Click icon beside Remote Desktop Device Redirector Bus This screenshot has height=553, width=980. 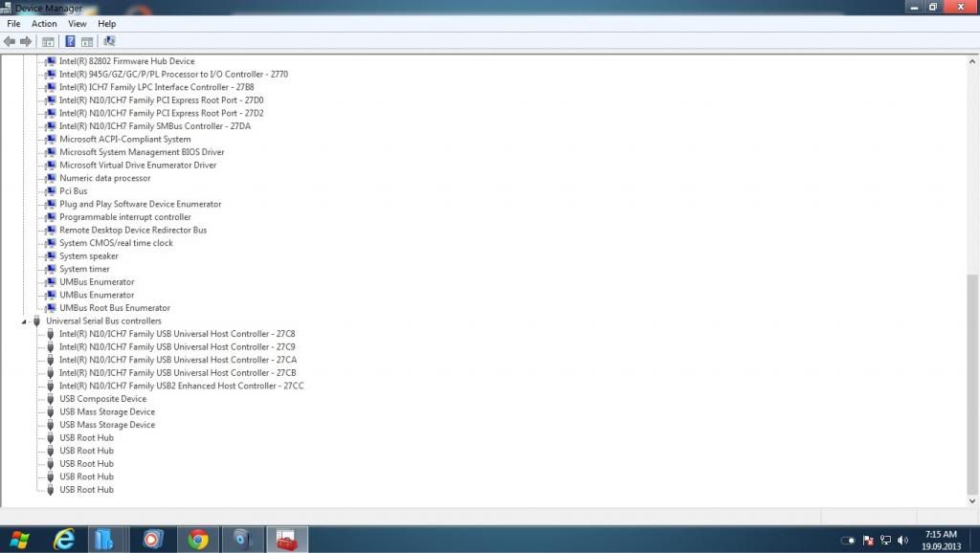pyautogui.click(x=50, y=230)
